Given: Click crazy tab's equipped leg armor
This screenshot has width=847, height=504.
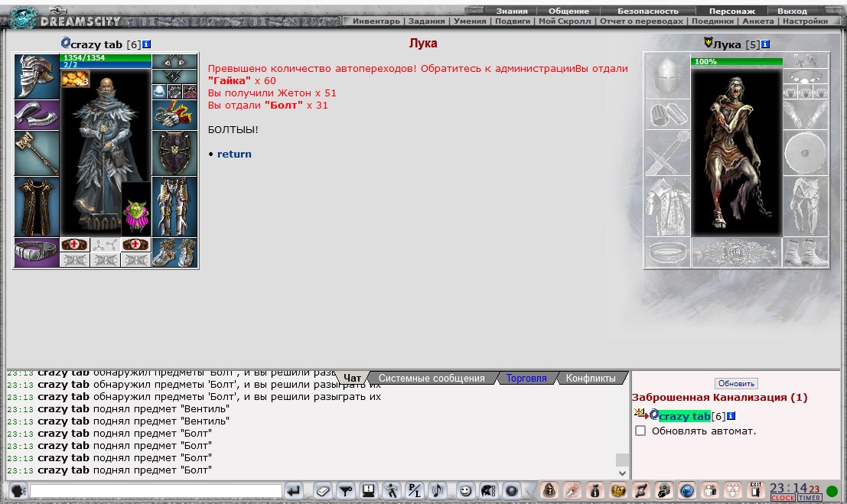Looking at the screenshot, I should [174, 207].
